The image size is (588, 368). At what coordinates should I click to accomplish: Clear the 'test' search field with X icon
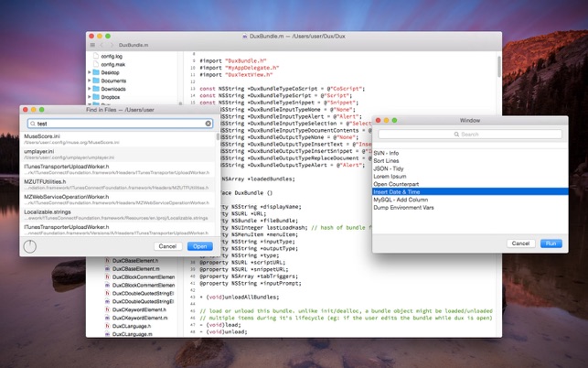tap(208, 124)
